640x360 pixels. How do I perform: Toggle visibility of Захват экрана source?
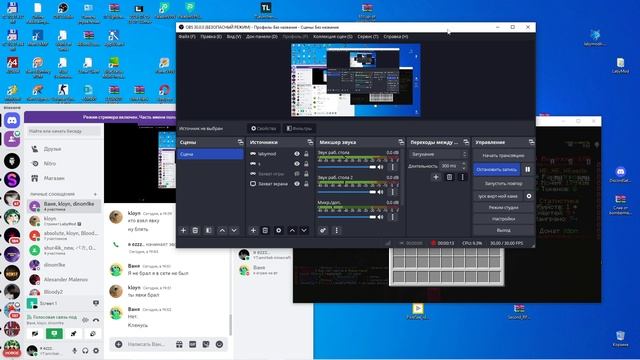click(x=297, y=184)
